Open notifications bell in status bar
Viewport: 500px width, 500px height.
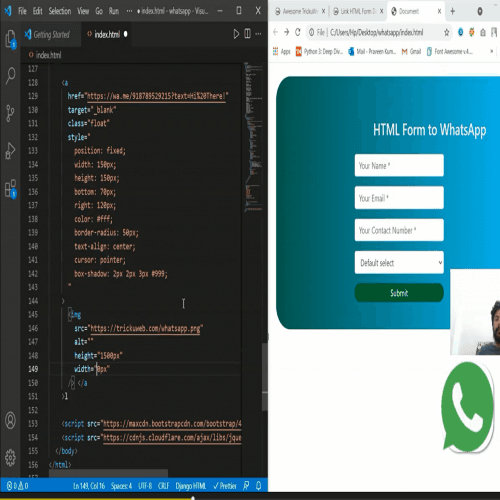[x=259, y=486]
